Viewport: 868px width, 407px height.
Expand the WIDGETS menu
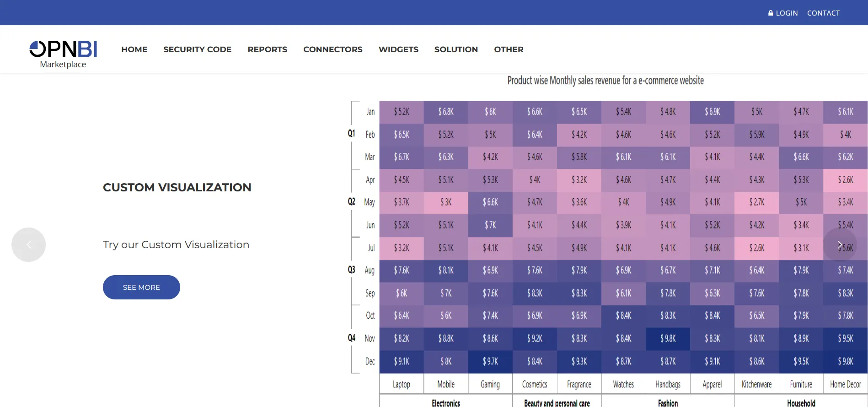click(x=398, y=49)
